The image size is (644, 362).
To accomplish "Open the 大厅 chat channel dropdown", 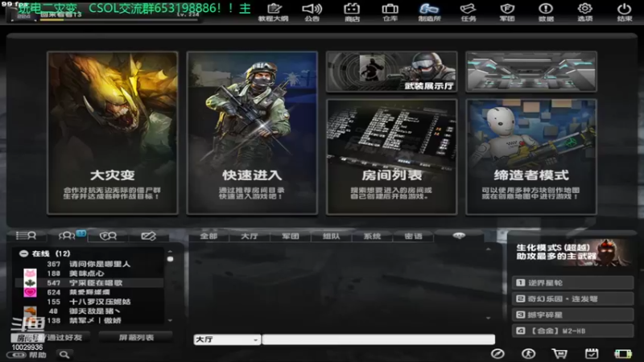I will pyautogui.click(x=227, y=339).
